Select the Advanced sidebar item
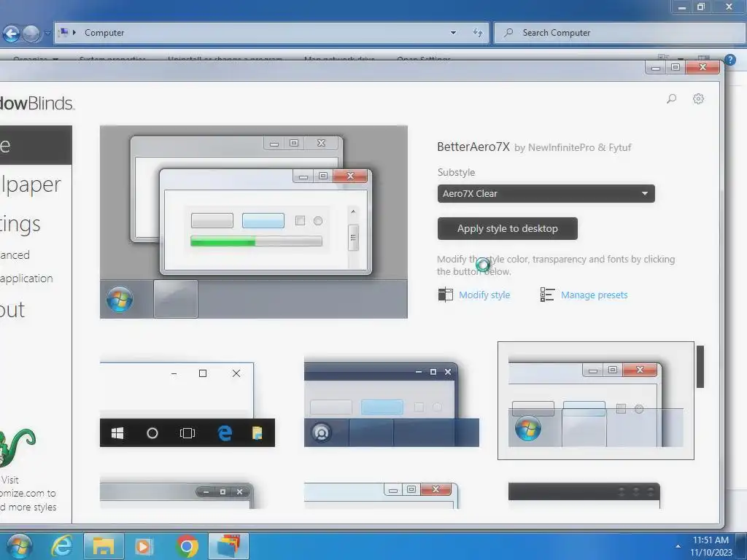This screenshot has width=747, height=560. click(15, 254)
